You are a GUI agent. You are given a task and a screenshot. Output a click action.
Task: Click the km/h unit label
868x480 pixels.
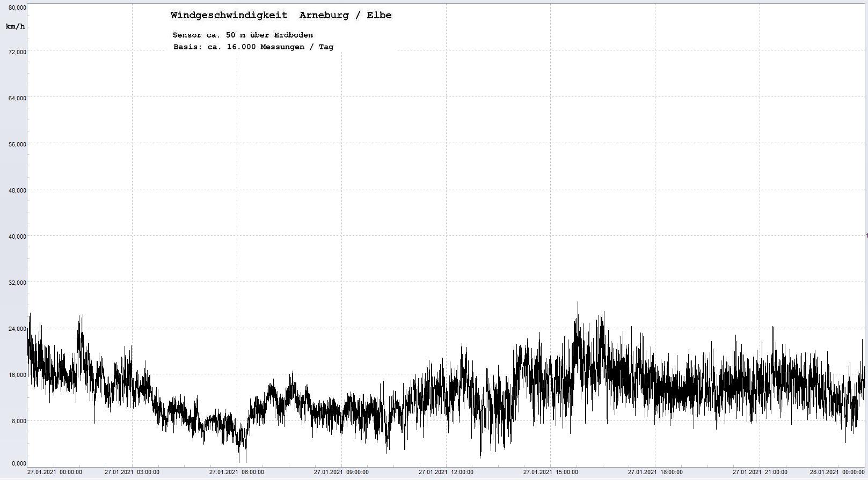[16, 26]
